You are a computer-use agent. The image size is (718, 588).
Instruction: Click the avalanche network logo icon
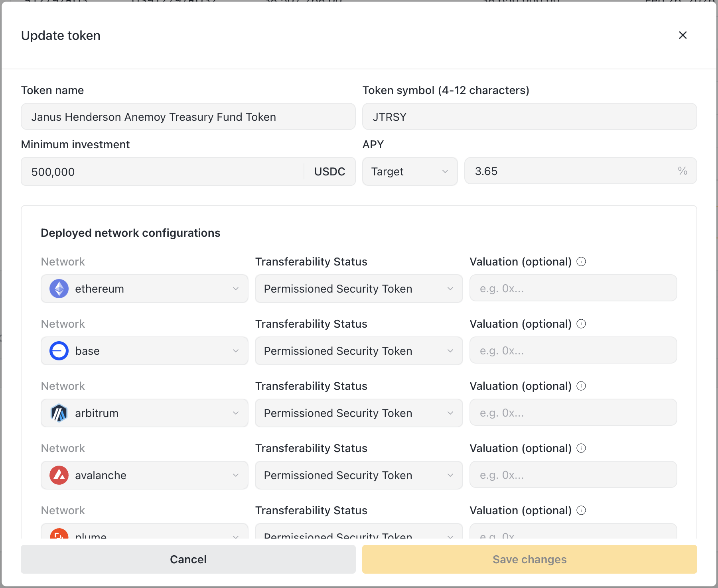[x=59, y=475]
